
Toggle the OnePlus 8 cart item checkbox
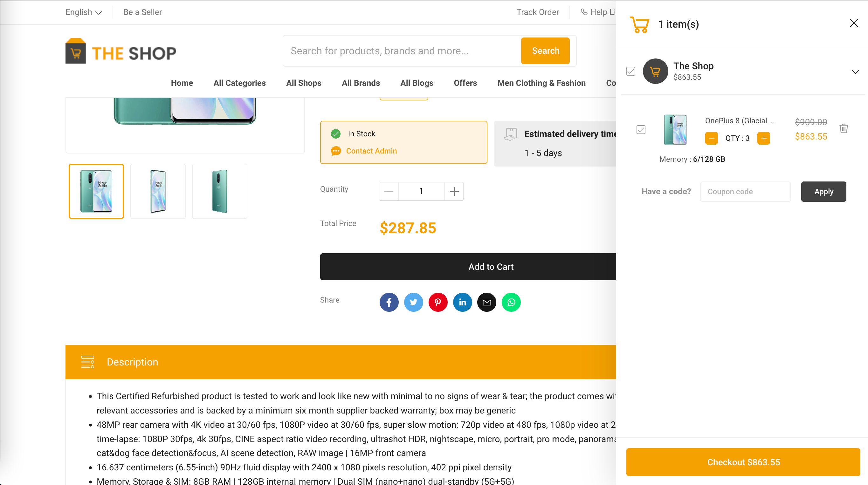[641, 130]
